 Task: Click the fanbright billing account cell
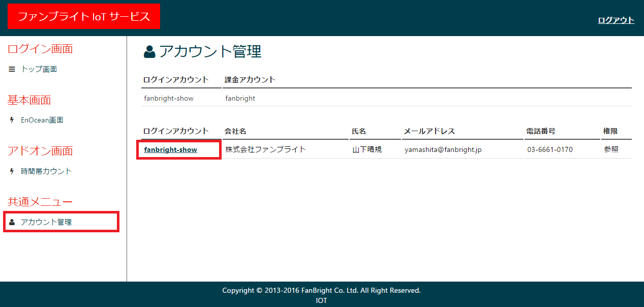240,99
